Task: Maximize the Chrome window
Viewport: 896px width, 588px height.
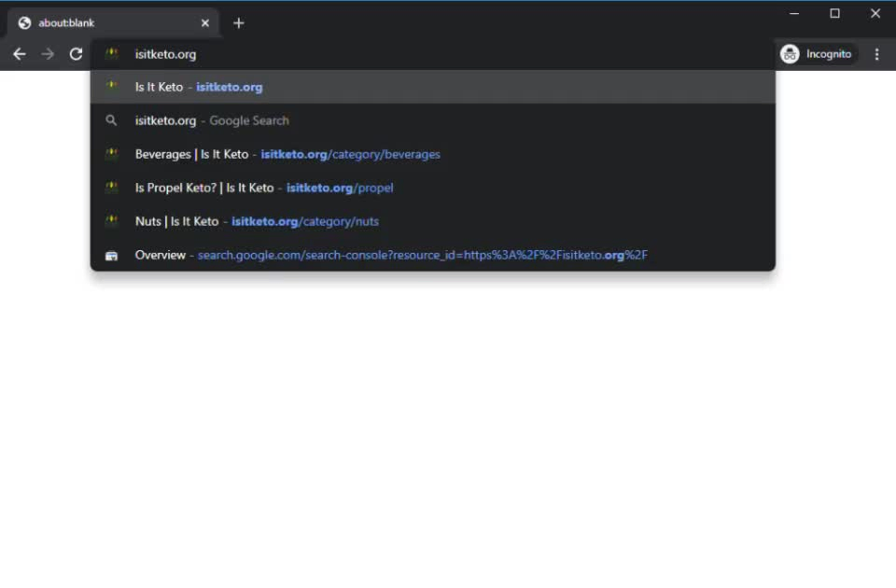Action: (x=834, y=14)
